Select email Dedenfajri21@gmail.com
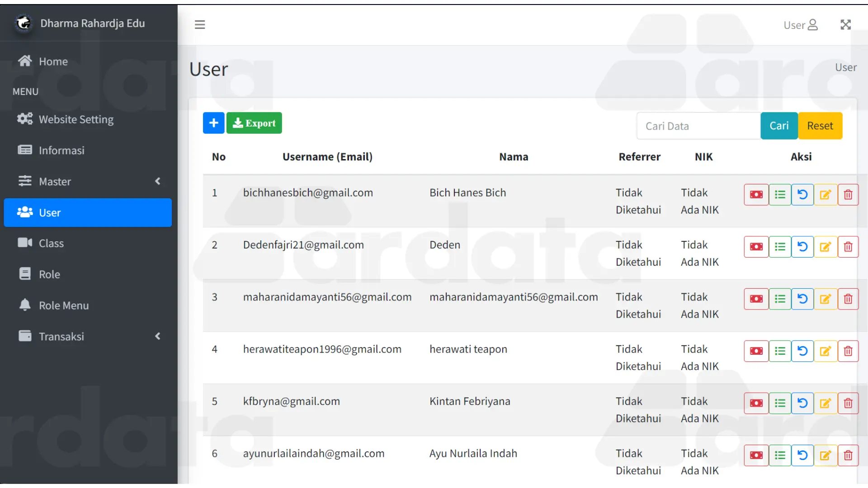The width and height of the screenshot is (868, 488). coord(303,245)
